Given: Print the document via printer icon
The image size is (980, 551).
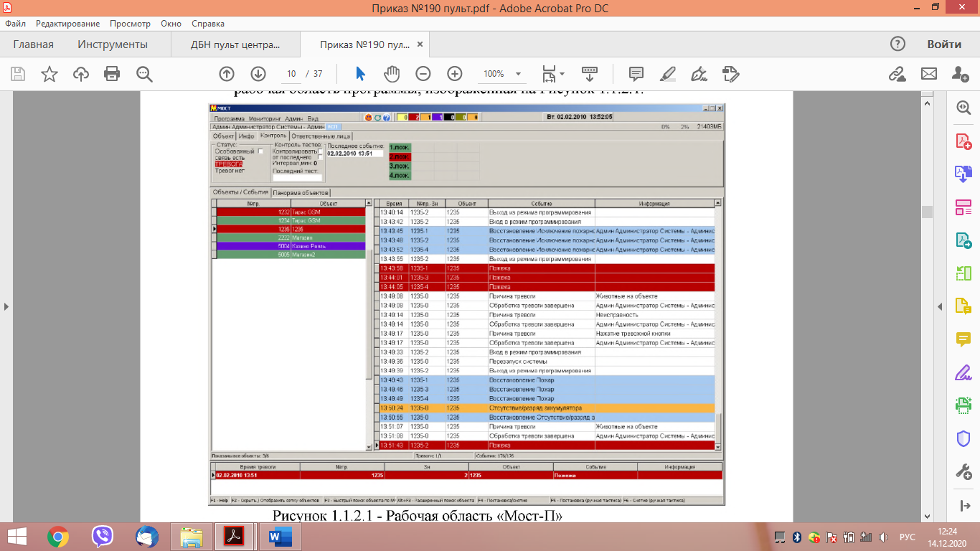Looking at the screenshot, I should 112,73.
